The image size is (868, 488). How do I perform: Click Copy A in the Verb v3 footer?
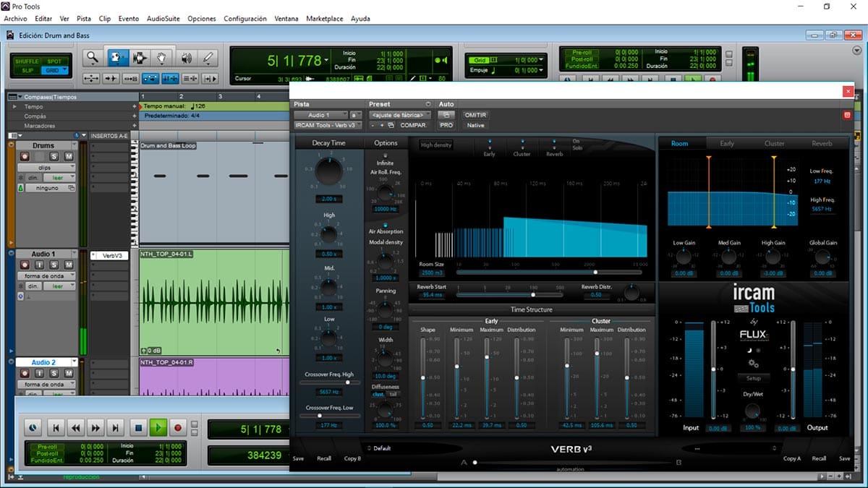click(x=792, y=458)
